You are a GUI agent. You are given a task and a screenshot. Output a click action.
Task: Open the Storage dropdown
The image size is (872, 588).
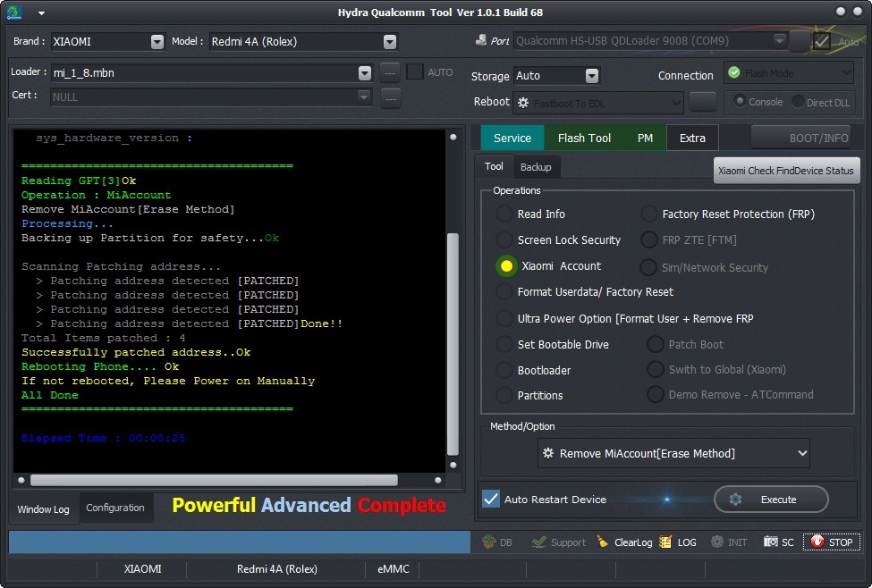coord(592,76)
